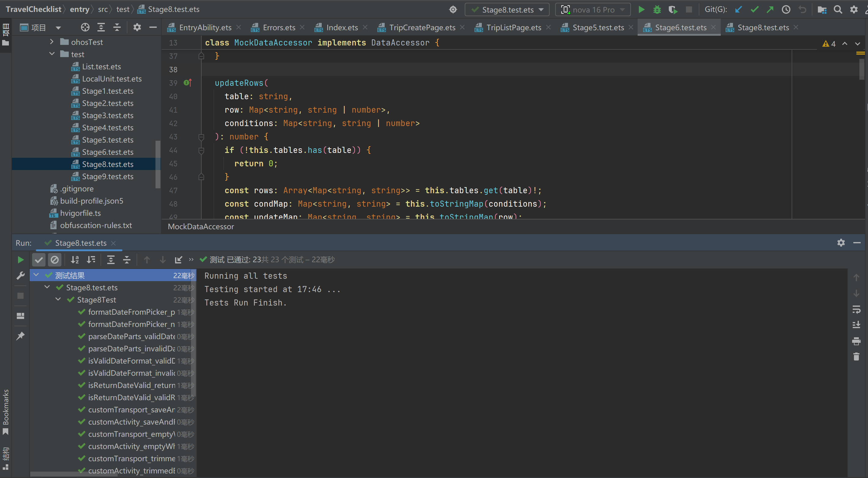Open IDE settings gear in top toolbar
The image size is (868, 478).
coord(854,9)
